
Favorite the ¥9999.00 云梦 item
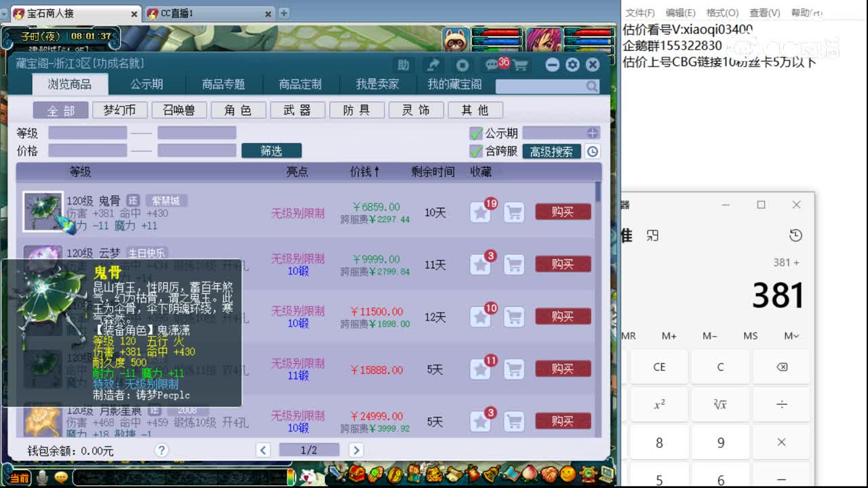point(481,264)
